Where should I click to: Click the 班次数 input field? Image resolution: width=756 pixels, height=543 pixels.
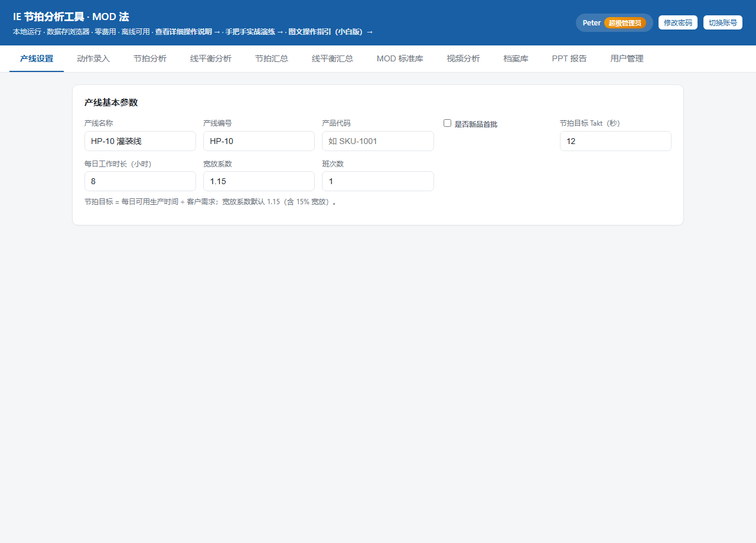[x=378, y=181]
